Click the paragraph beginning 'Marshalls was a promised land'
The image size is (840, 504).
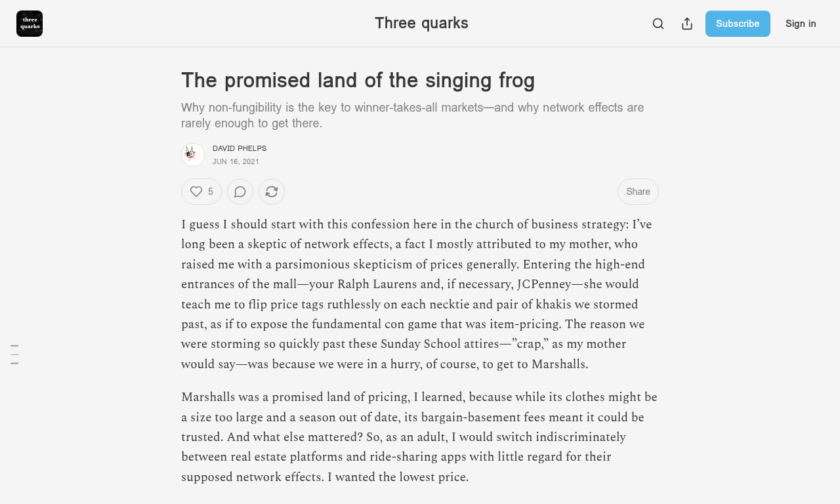click(x=419, y=437)
